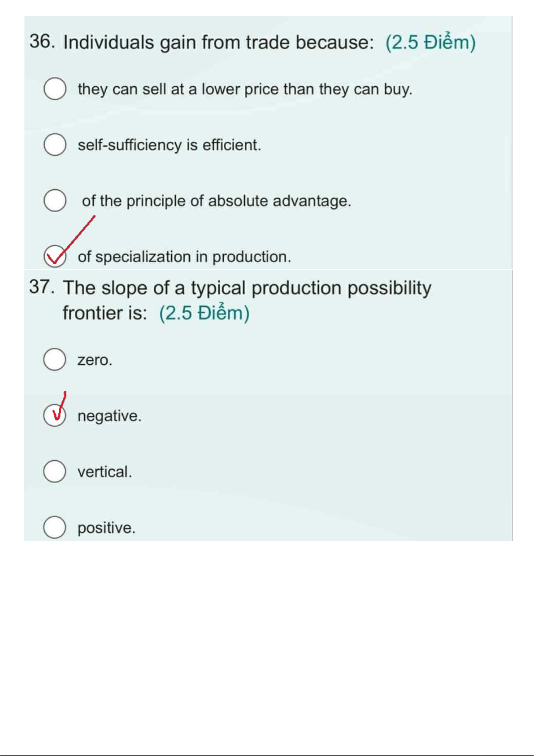Select the 'zero.' radio button

55,359
